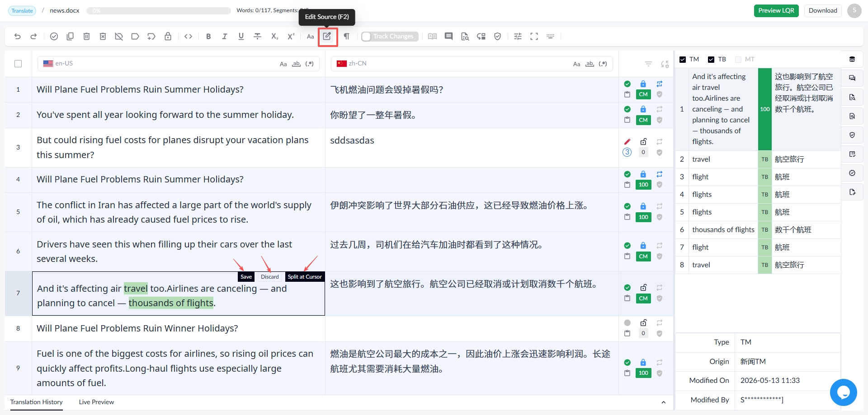Click the Download button
This screenshot has width=868, height=415.
(x=823, y=11)
